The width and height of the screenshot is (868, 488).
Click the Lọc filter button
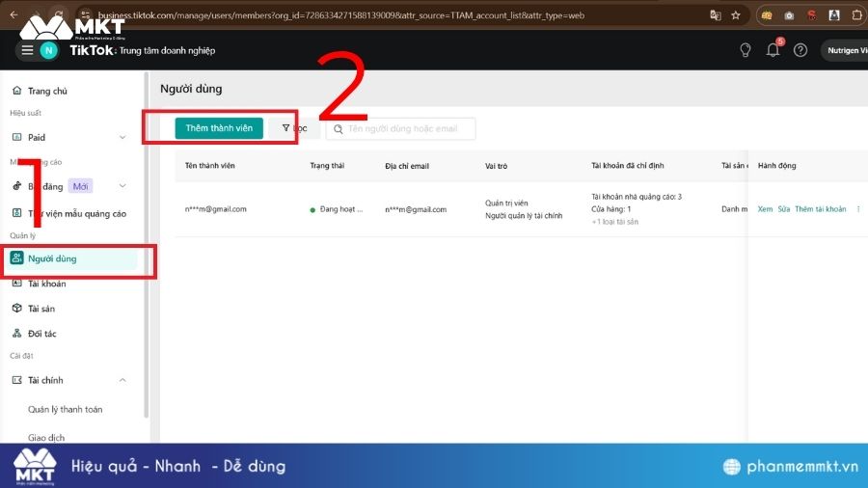pyautogui.click(x=294, y=128)
